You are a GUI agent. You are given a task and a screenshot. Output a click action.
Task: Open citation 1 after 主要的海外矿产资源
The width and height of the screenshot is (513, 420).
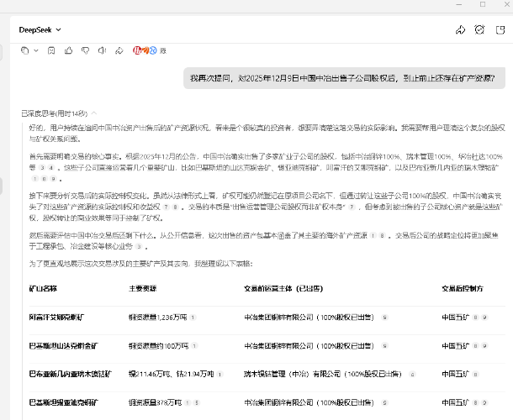[x=373, y=236]
